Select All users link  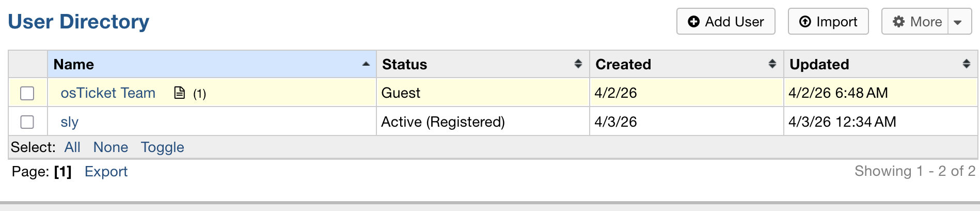click(72, 147)
